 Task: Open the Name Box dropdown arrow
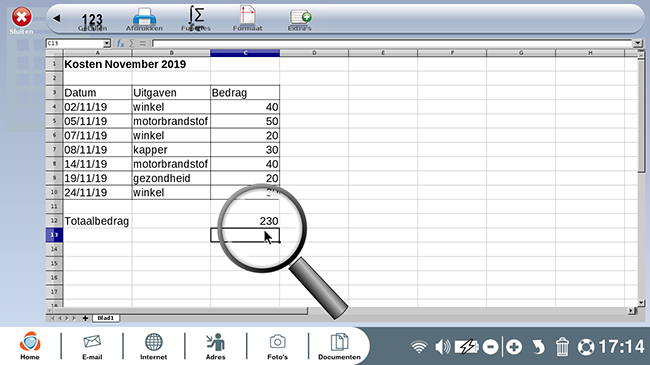click(107, 44)
